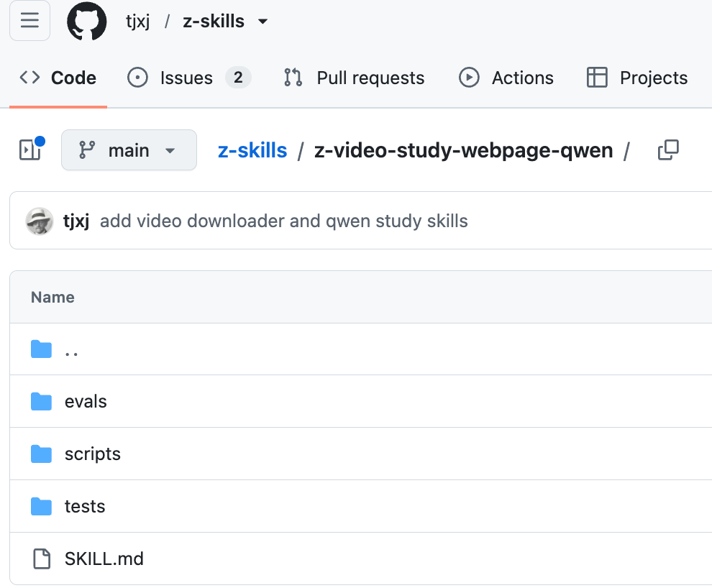
Task: Open the evals folder
Action: click(x=86, y=402)
